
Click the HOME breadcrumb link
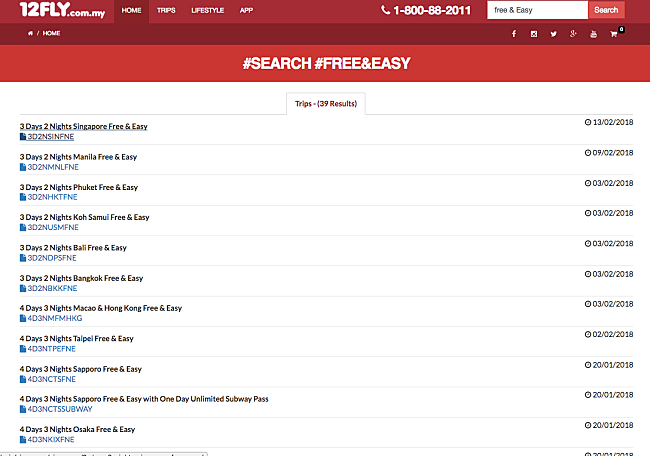coord(51,33)
